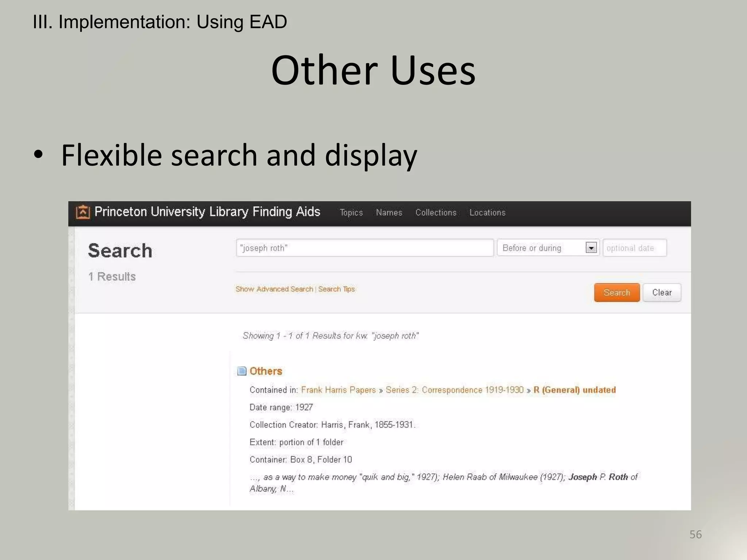Open the Topics menu
Image resolution: width=747 pixels, height=560 pixels.
coord(351,213)
